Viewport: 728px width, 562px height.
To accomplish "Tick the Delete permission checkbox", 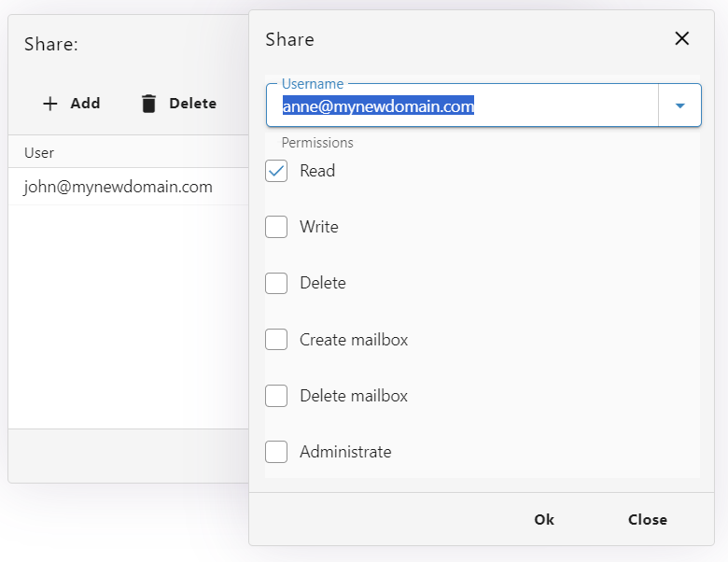I will click(276, 284).
